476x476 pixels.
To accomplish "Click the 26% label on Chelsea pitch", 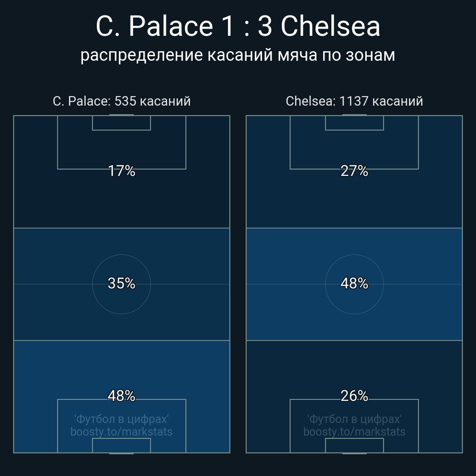I will [x=355, y=396].
